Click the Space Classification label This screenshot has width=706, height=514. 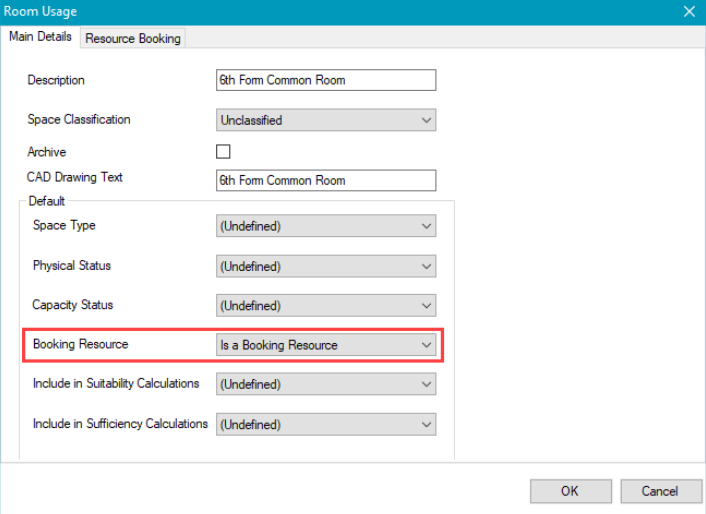click(x=78, y=119)
